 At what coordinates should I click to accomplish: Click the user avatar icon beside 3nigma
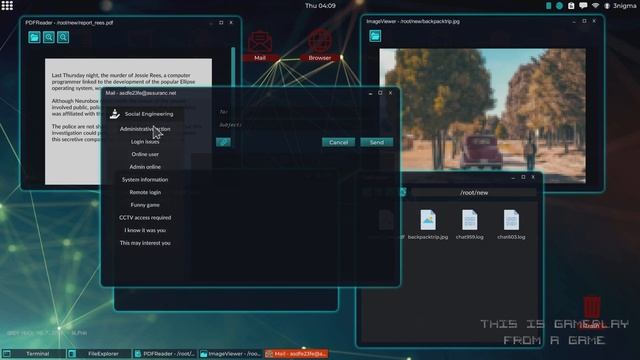click(607, 6)
